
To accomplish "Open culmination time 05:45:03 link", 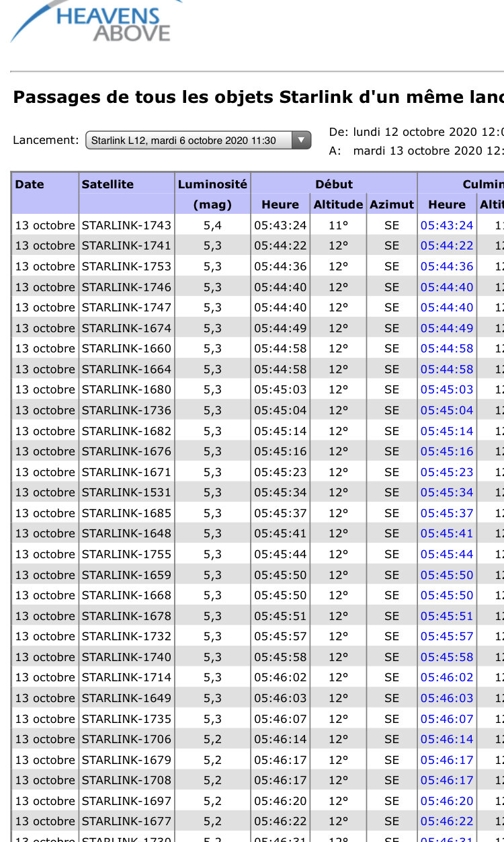I will [x=447, y=389].
